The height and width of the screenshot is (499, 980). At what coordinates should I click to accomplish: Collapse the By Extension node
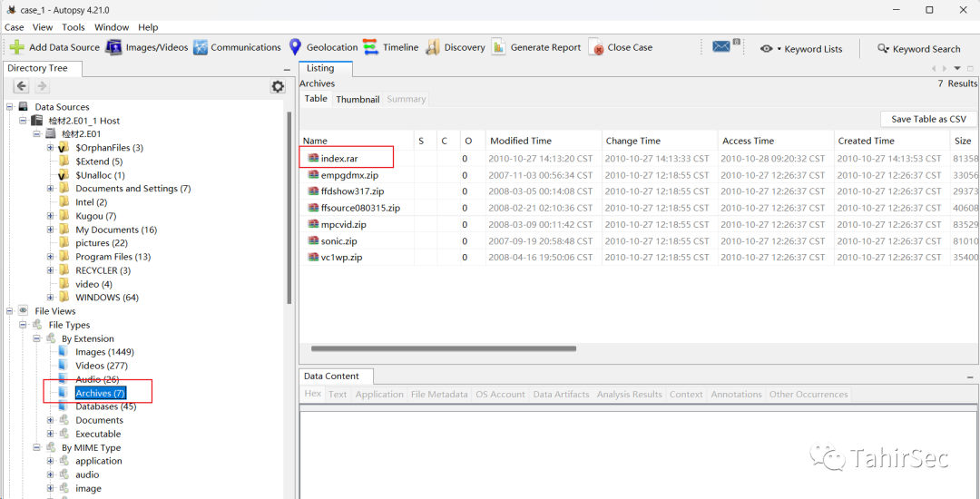(x=37, y=338)
